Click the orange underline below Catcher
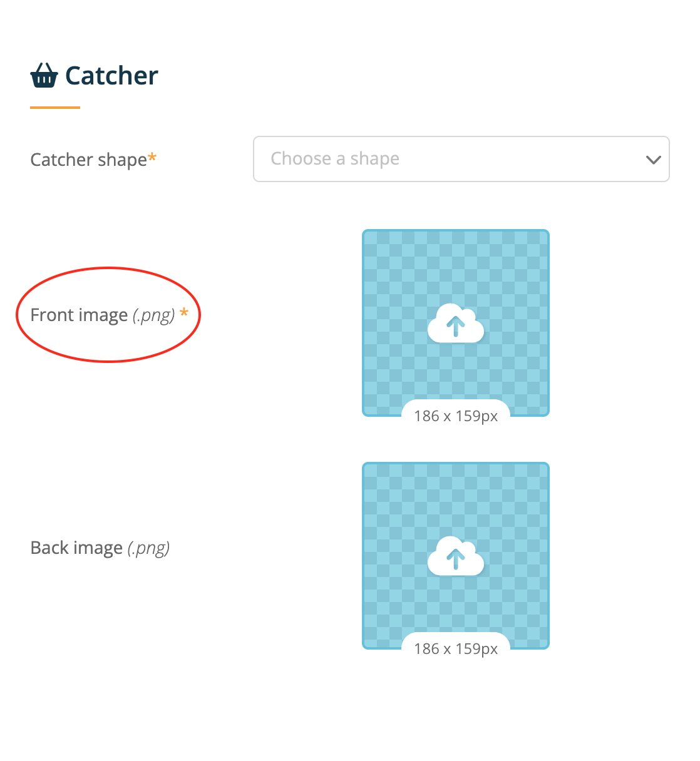 55,108
